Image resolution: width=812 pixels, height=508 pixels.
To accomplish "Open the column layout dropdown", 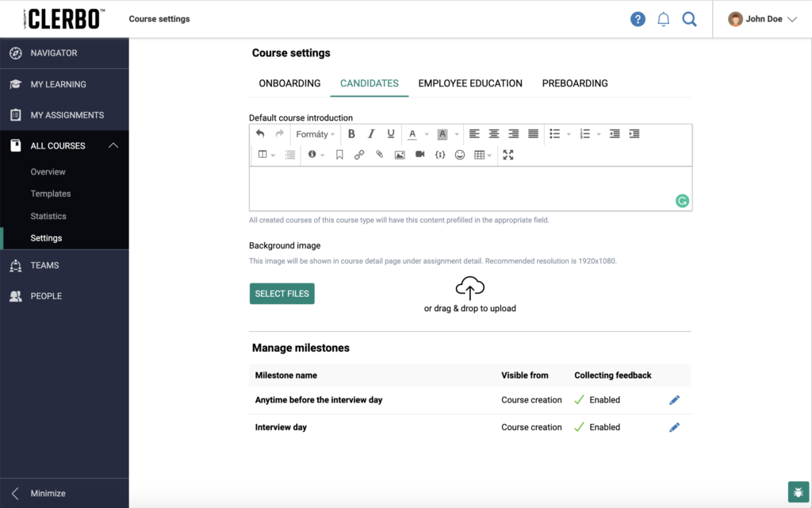I will coord(266,155).
